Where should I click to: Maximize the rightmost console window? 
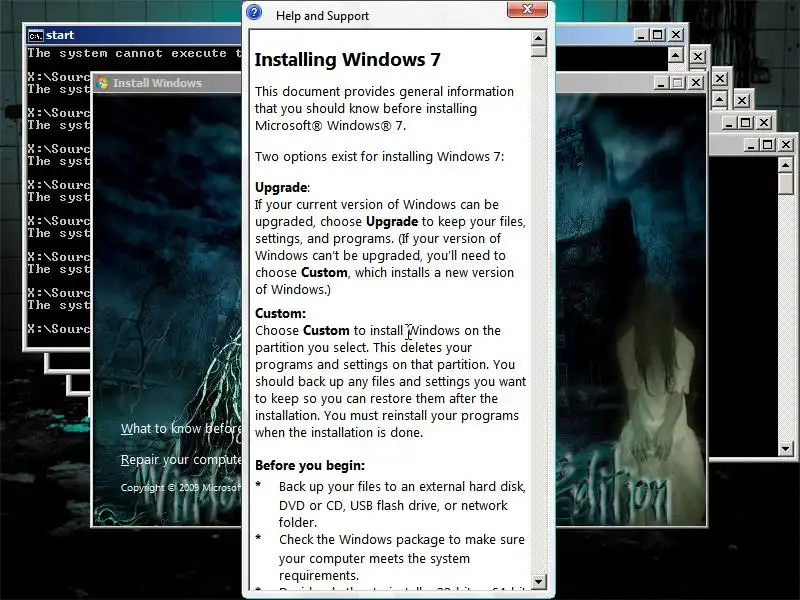(x=767, y=145)
